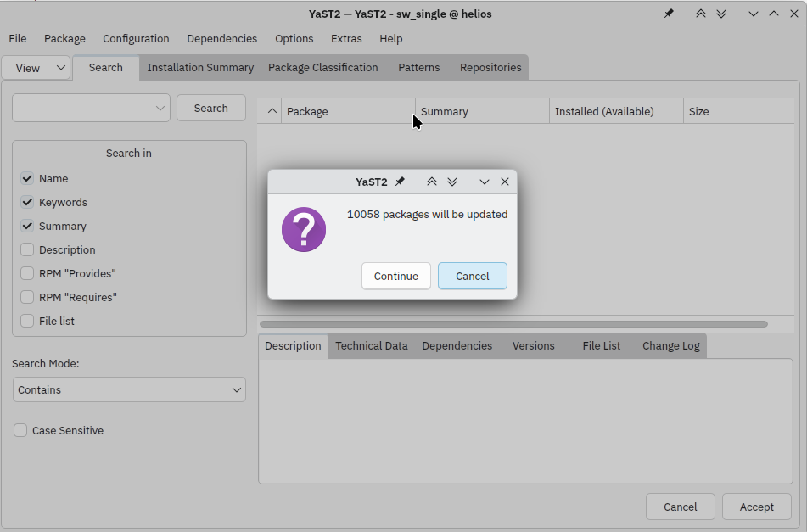The image size is (807, 532).
Task: Enable RPM "Requires" checkbox
Action: pos(27,297)
